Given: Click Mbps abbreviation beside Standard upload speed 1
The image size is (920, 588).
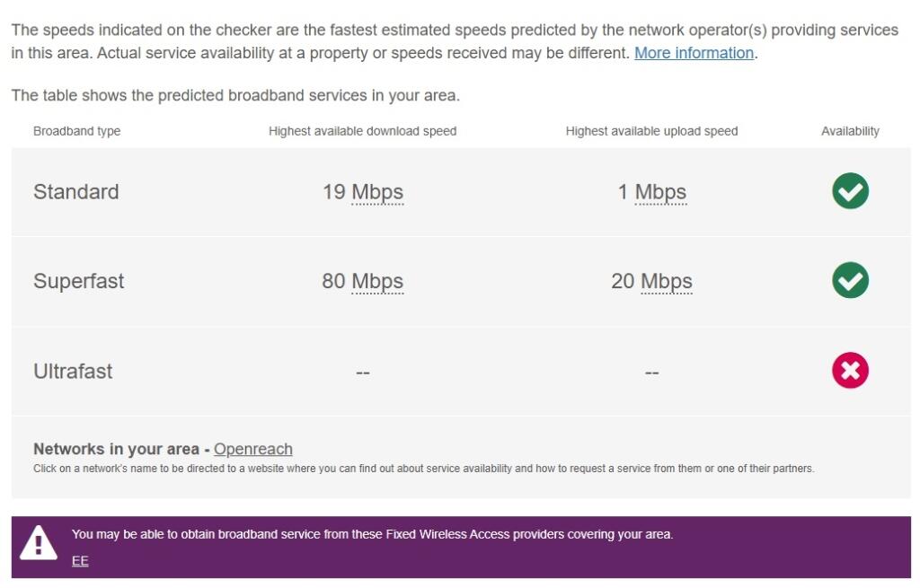Looking at the screenshot, I should click(660, 192).
